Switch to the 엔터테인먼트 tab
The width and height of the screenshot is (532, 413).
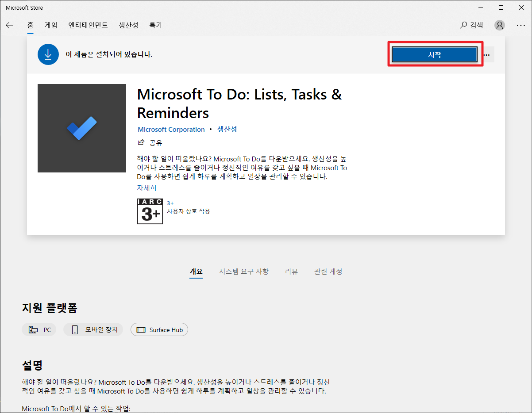pos(88,25)
